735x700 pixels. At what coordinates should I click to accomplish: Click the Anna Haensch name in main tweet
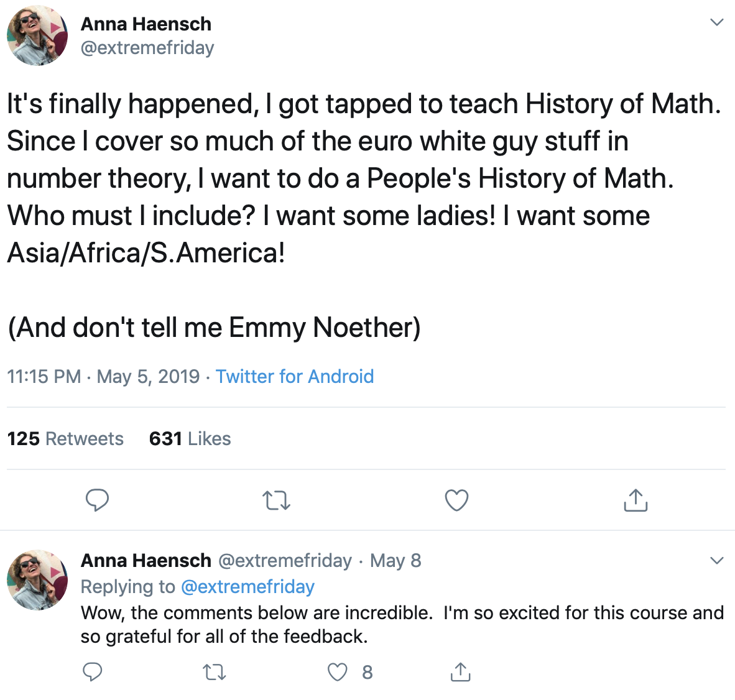[146, 24]
